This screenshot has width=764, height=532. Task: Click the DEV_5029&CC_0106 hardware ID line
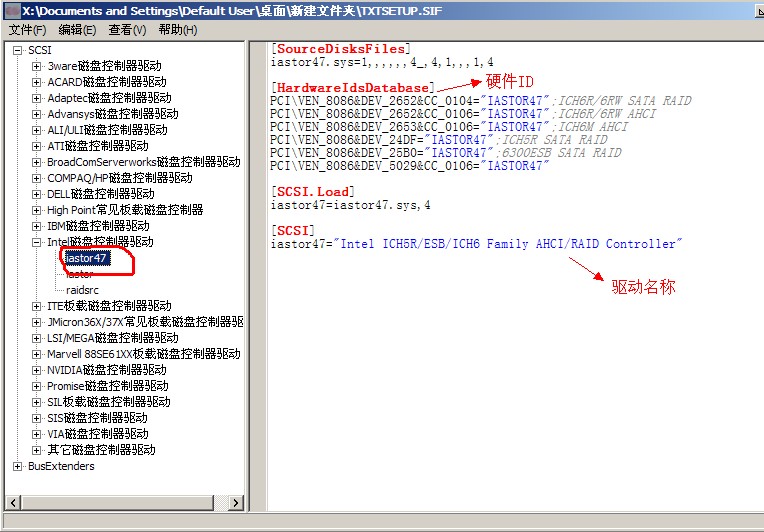point(410,166)
